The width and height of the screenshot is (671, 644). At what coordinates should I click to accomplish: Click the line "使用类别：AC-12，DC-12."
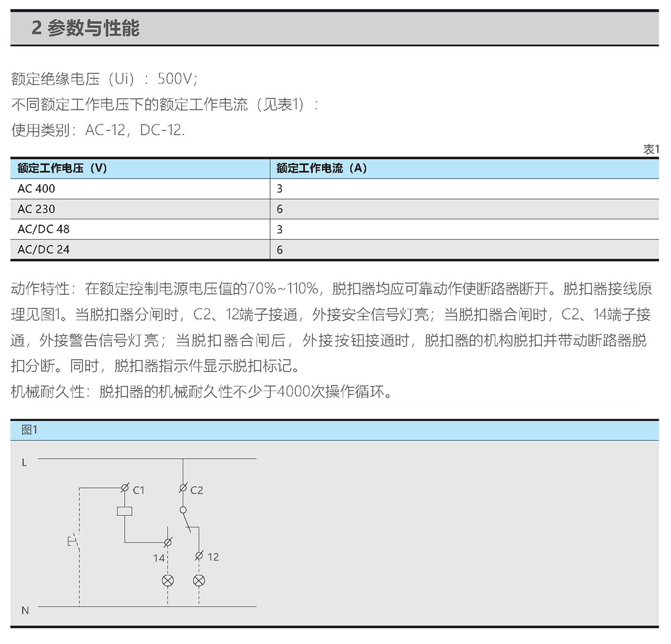pos(98,130)
